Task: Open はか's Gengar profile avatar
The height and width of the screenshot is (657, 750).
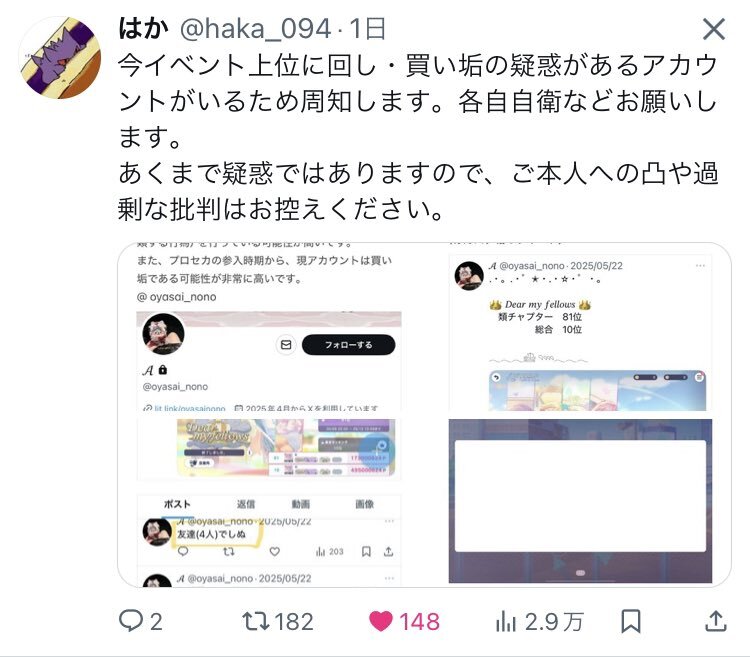Action: tap(59, 57)
